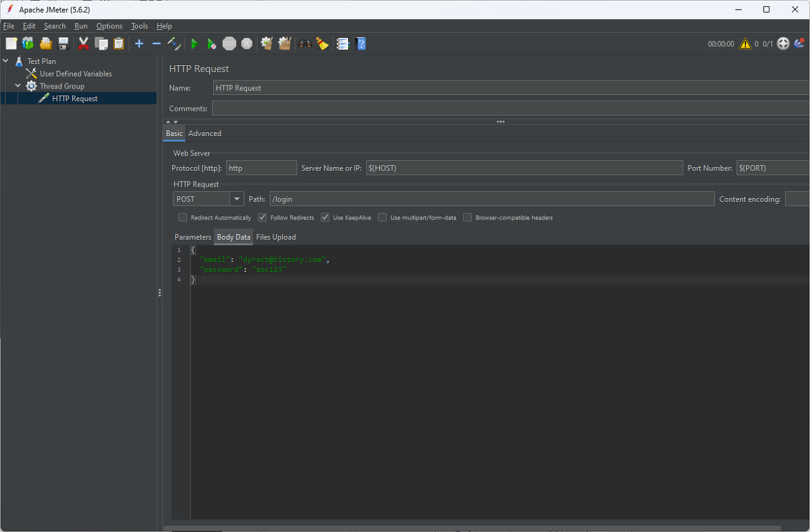Start the test with no pauses
Screen dimensions: 810x532
pyautogui.click(x=212, y=44)
